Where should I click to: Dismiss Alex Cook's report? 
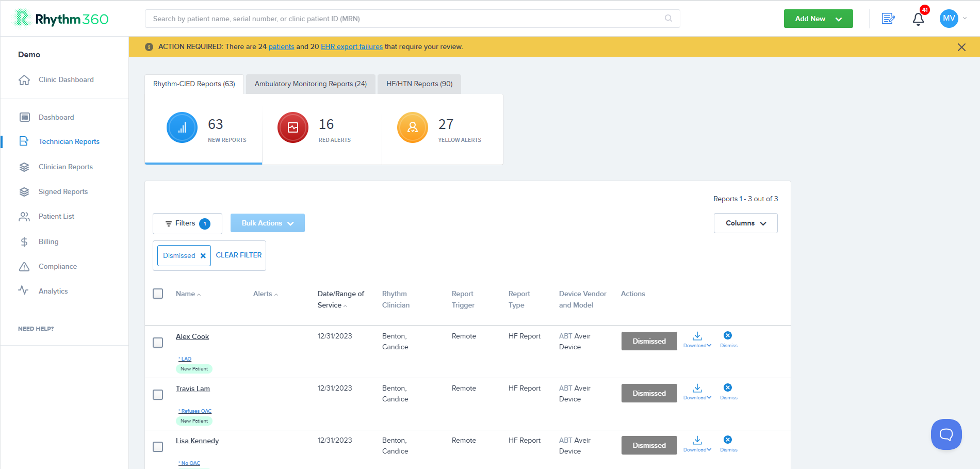728,339
